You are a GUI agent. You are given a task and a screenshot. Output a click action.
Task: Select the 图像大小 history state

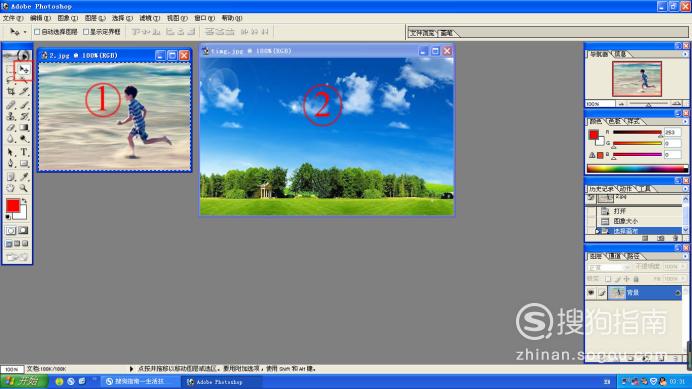[625, 221]
